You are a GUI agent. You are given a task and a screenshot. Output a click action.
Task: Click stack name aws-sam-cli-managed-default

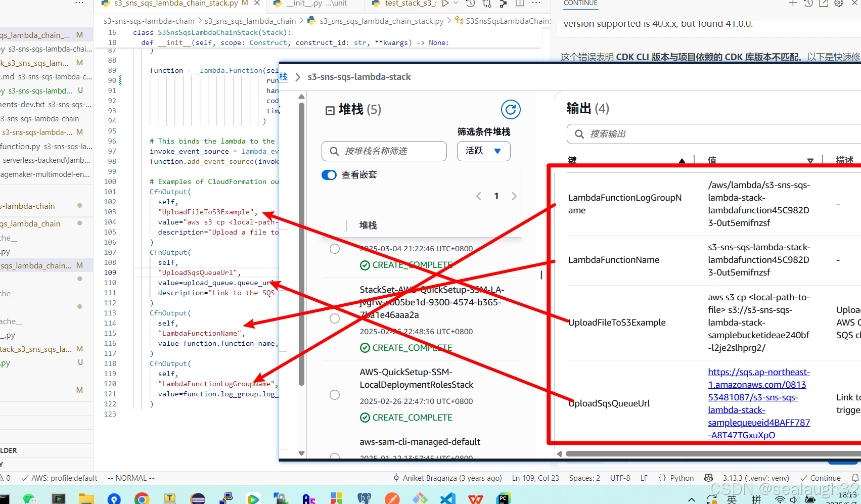420,442
